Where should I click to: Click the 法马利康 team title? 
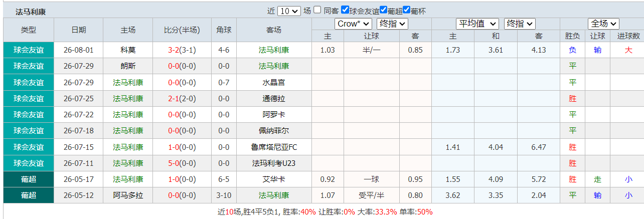(31, 12)
